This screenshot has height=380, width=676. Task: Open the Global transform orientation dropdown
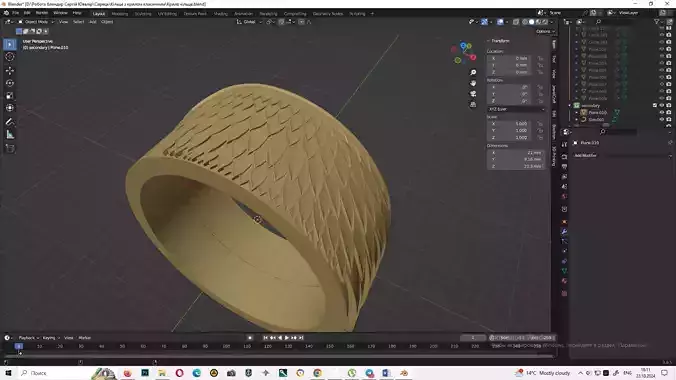click(x=249, y=22)
